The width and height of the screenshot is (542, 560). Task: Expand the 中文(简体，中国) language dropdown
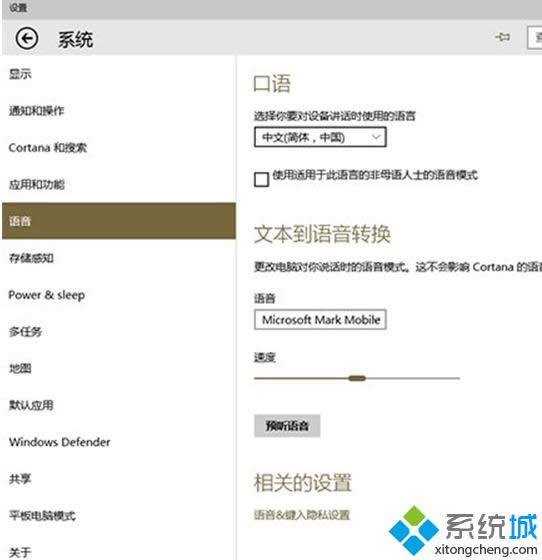click(x=320, y=137)
